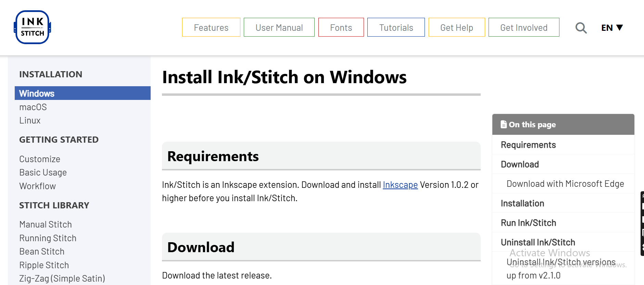Jump to Uninstall versions up from v2.1.0
The height and width of the screenshot is (285, 644).
pos(561,269)
